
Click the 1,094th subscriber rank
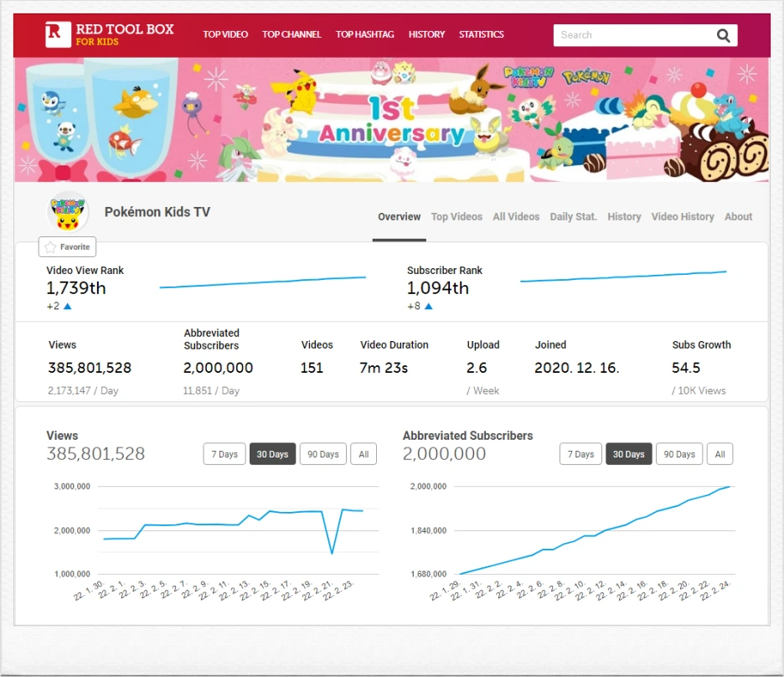(x=437, y=288)
